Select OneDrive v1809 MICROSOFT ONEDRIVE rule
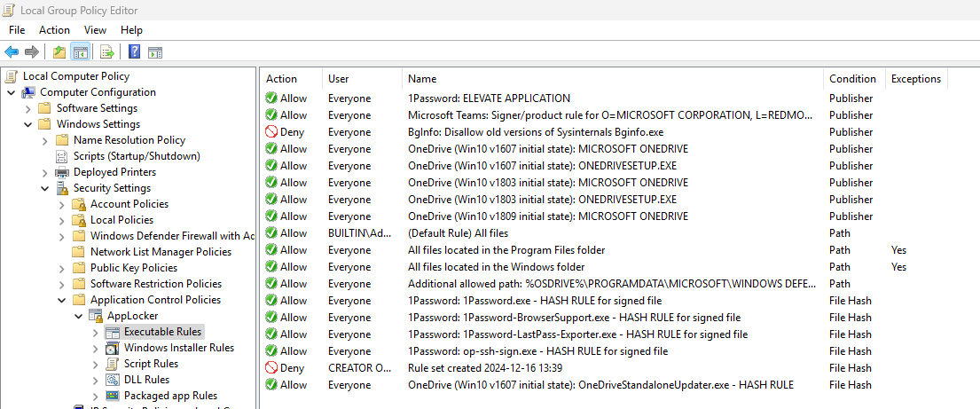The width and height of the screenshot is (980, 409). point(548,216)
